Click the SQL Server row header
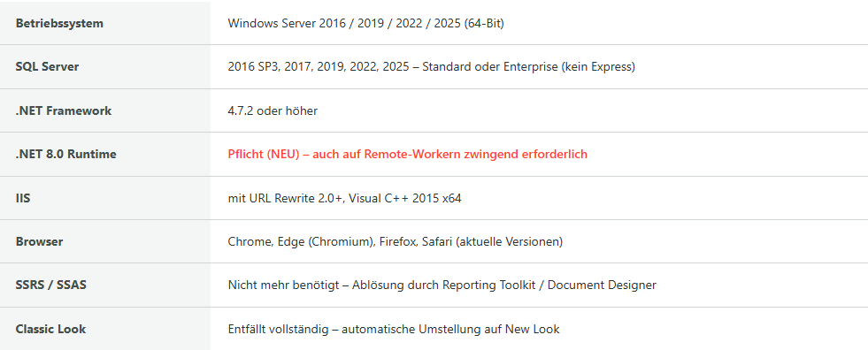 pyautogui.click(x=47, y=67)
